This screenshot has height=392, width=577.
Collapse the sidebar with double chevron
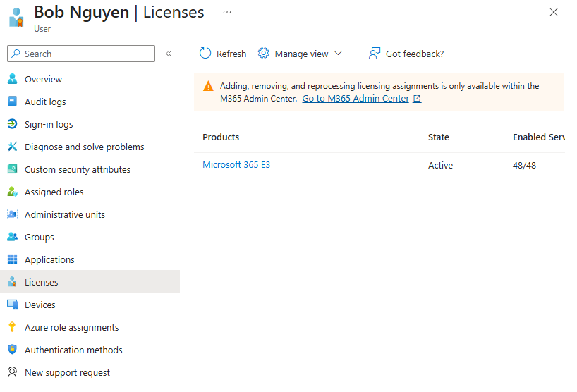pyautogui.click(x=169, y=54)
